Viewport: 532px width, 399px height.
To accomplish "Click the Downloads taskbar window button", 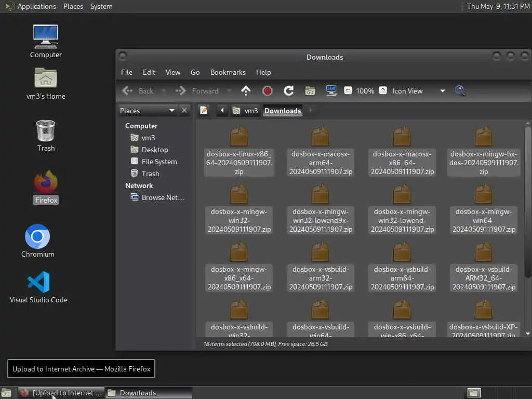I will pyautogui.click(x=149, y=393).
